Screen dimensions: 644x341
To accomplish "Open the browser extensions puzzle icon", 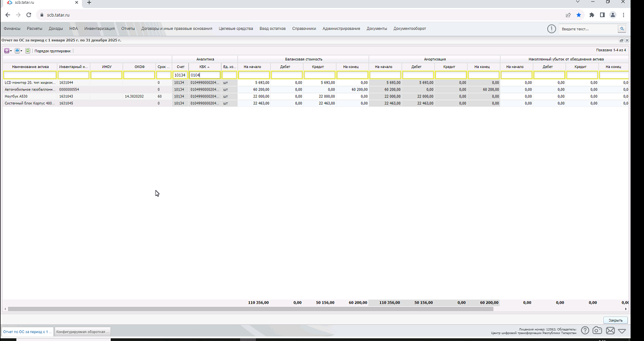I will coord(592,15).
